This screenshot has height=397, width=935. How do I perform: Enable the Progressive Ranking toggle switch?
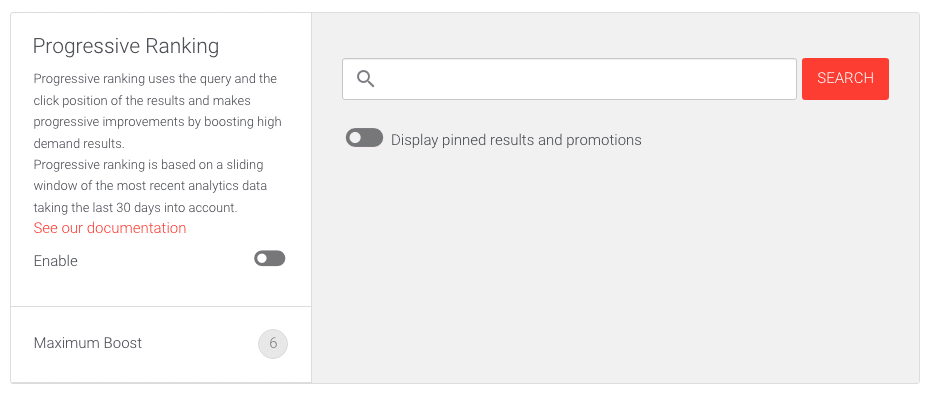(x=270, y=259)
